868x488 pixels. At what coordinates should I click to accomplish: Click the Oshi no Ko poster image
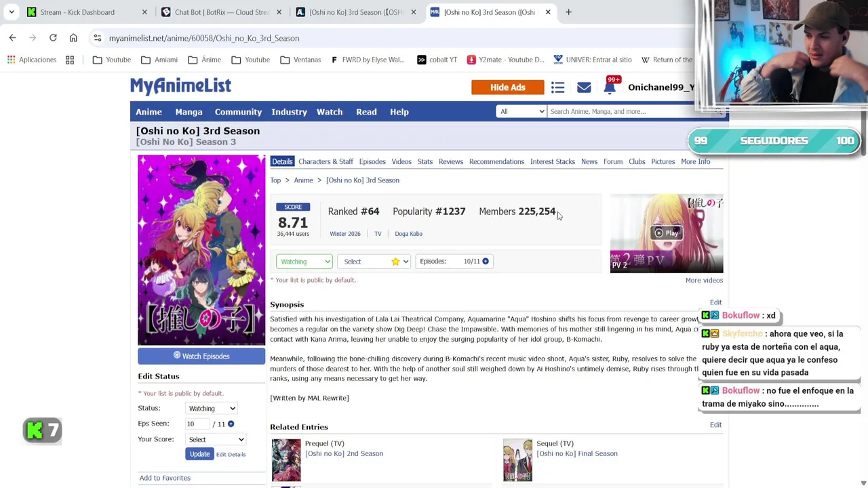click(x=201, y=250)
